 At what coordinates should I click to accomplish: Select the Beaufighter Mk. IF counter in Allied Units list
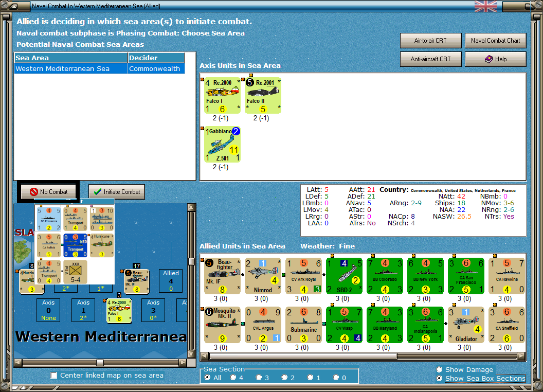[x=222, y=276]
